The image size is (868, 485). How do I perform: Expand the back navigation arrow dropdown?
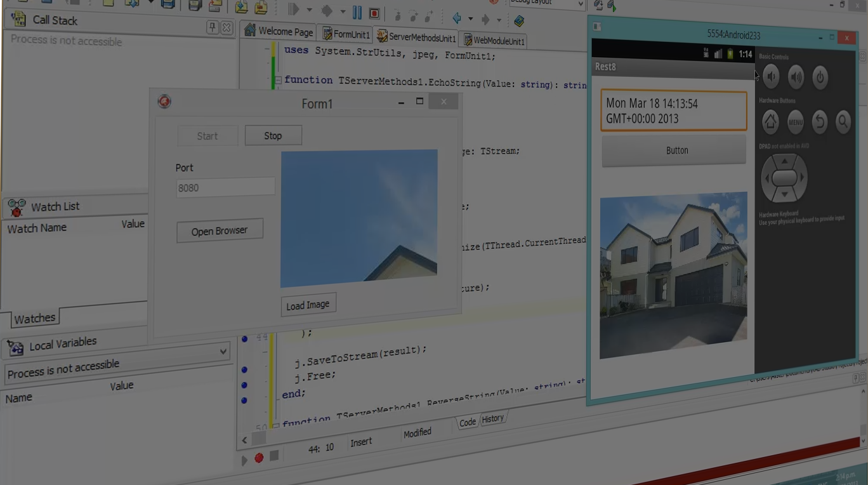[x=470, y=19]
